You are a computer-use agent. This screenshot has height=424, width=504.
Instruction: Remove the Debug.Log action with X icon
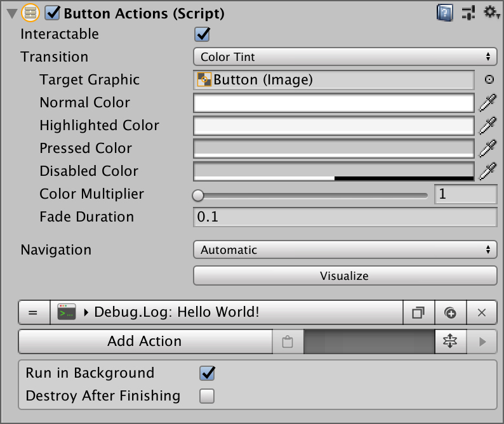[x=482, y=312]
